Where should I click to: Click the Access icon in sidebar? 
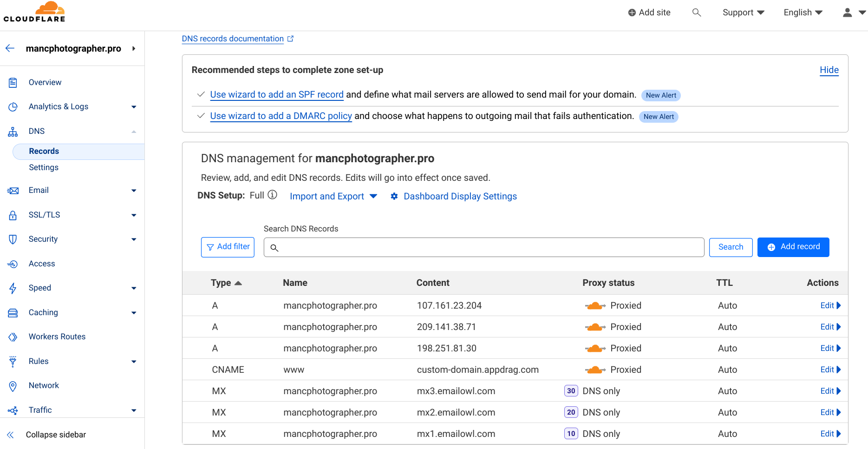[13, 264]
